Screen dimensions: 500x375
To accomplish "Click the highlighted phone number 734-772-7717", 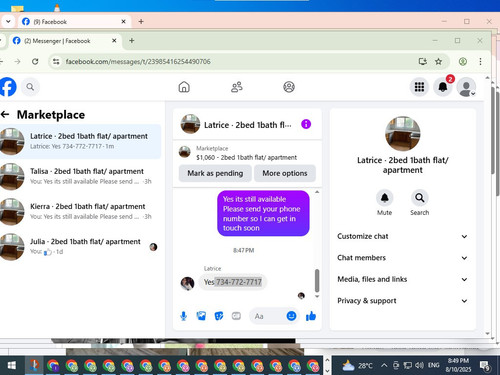I will click(239, 282).
